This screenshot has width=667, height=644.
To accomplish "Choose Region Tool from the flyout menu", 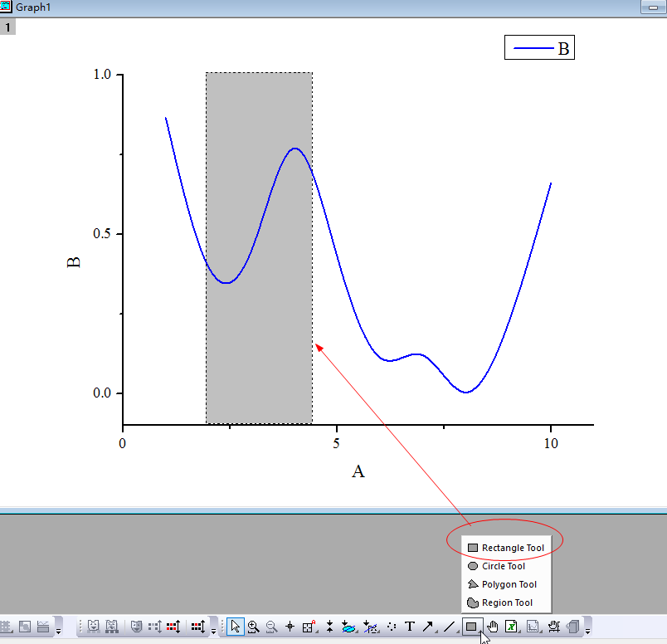I will [x=506, y=603].
